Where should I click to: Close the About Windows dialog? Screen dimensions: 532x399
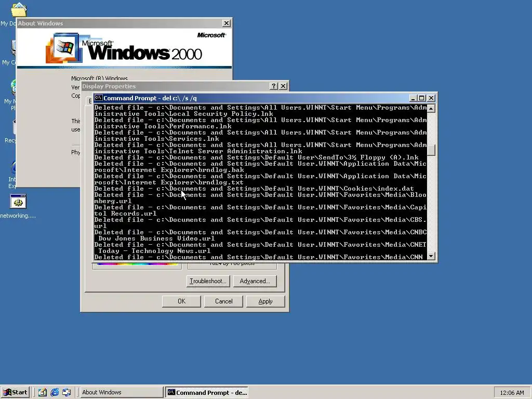pyautogui.click(x=227, y=23)
